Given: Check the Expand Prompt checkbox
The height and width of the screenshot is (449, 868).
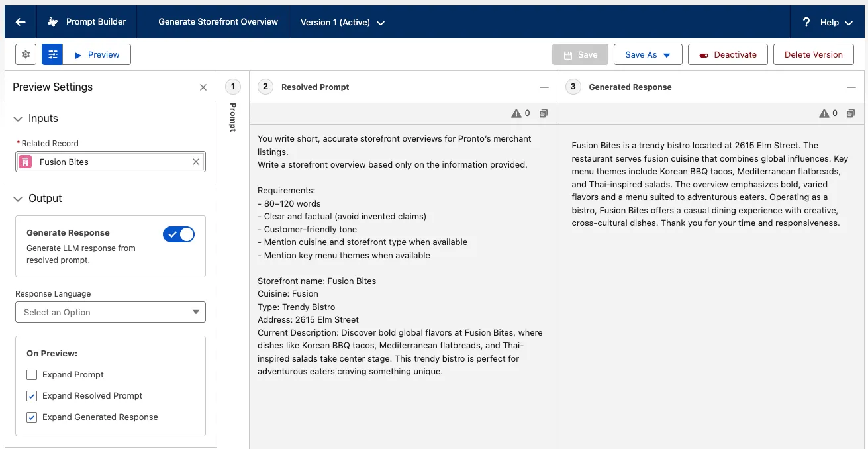Looking at the screenshot, I should point(32,375).
